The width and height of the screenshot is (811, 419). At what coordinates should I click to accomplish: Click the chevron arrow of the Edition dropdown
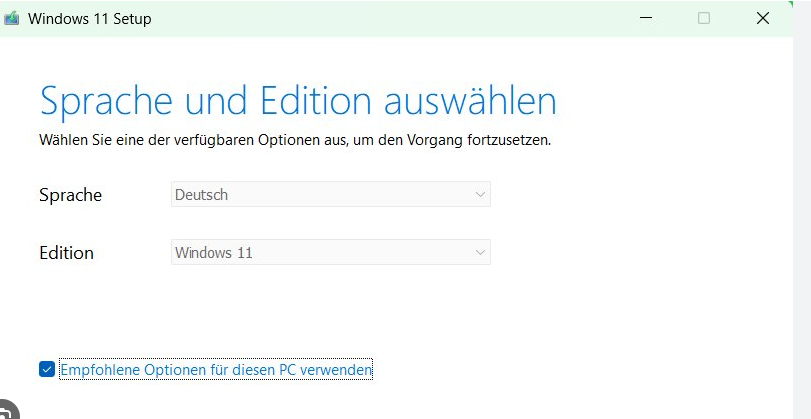point(479,253)
